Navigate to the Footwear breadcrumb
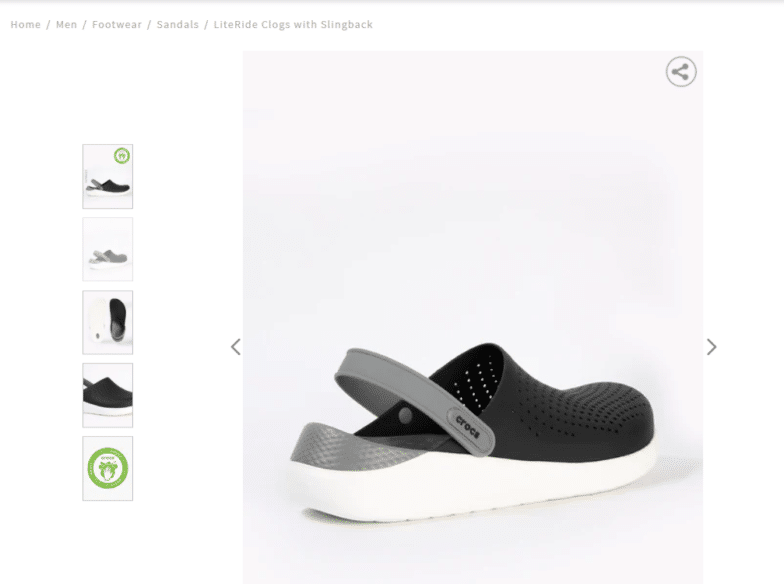This screenshot has height=584, width=784. pos(116,24)
